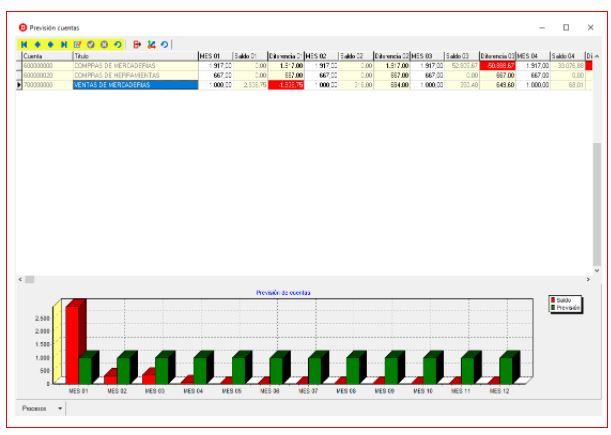Click the red exit door icon
This screenshot has height=435, width=611.
tap(137, 45)
